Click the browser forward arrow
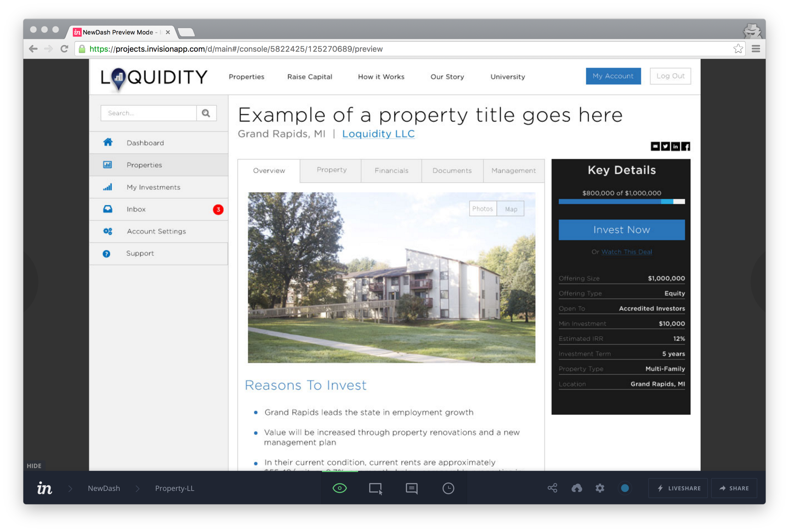 click(x=49, y=49)
